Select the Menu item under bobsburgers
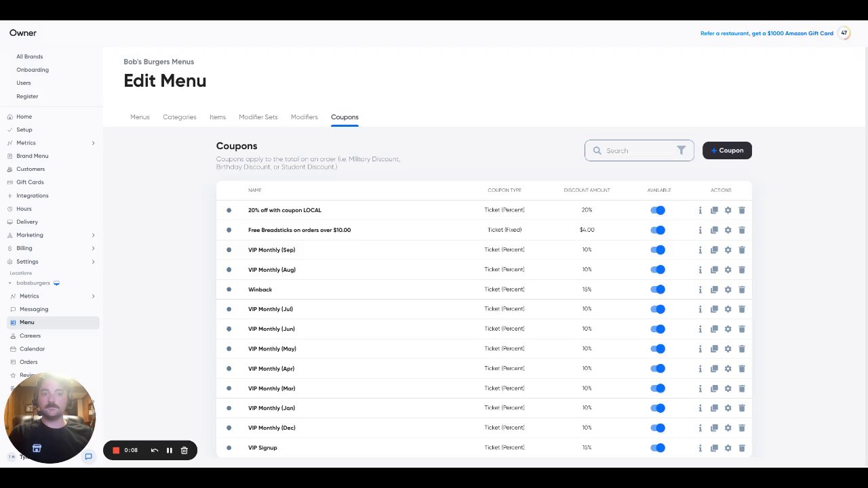The height and width of the screenshot is (488, 868). pyautogui.click(x=53, y=323)
